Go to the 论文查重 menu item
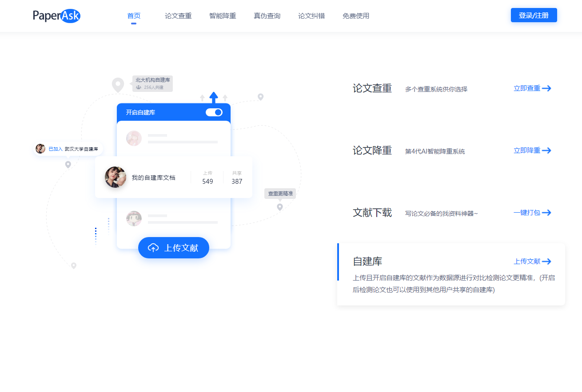Screen dimensions: 582x392 tap(178, 16)
